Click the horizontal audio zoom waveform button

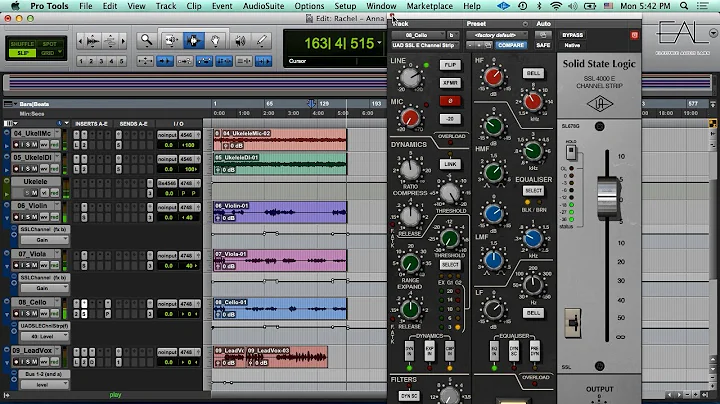93,41
